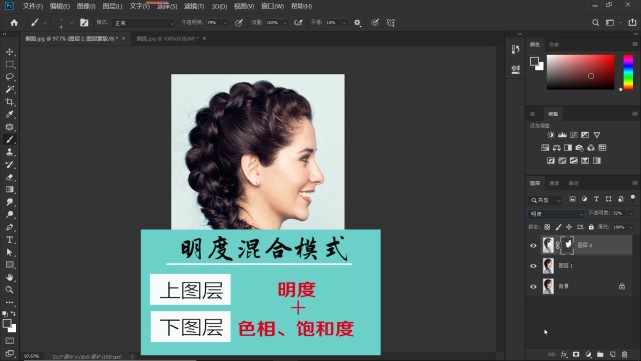641x361 pixels.
Task: Hide the background layer eye icon
Action: click(x=533, y=287)
